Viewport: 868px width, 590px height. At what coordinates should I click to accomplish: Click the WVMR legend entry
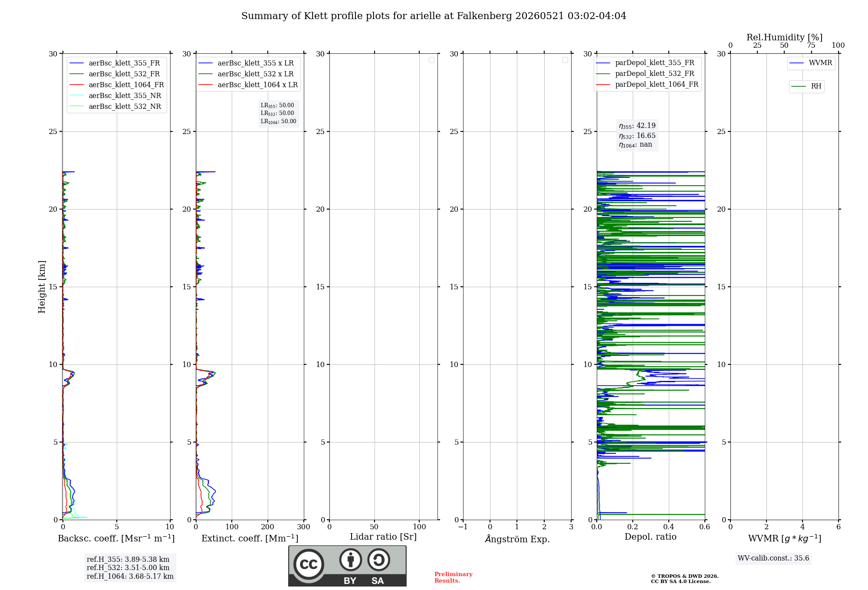811,63
